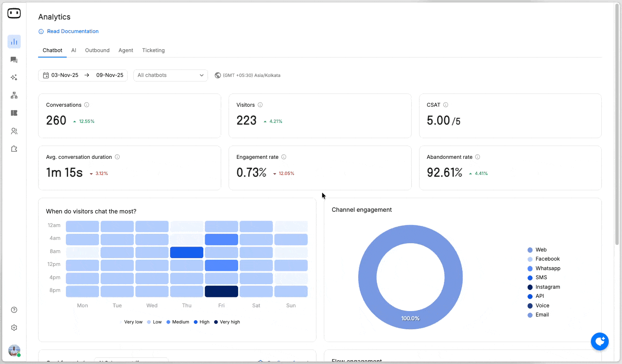The width and height of the screenshot is (622, 364).
Task: Open the integrations puzzle piece icon
Action: click(14, 149)
